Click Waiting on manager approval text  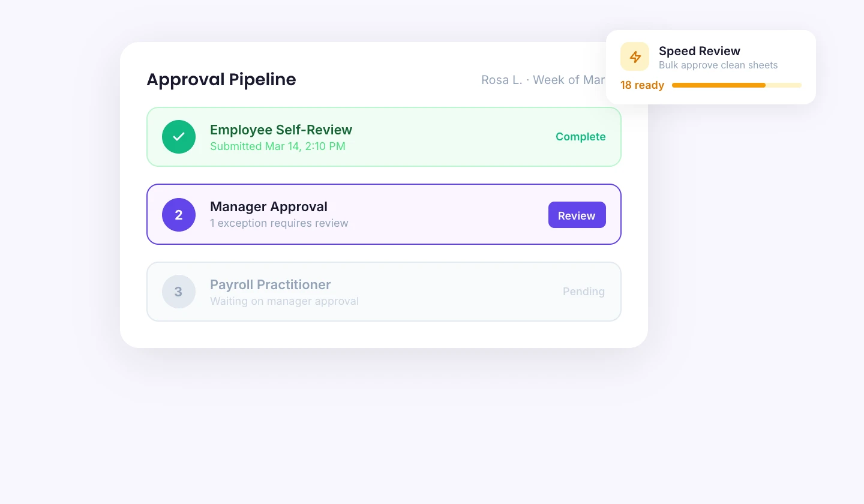coord(284,301)
